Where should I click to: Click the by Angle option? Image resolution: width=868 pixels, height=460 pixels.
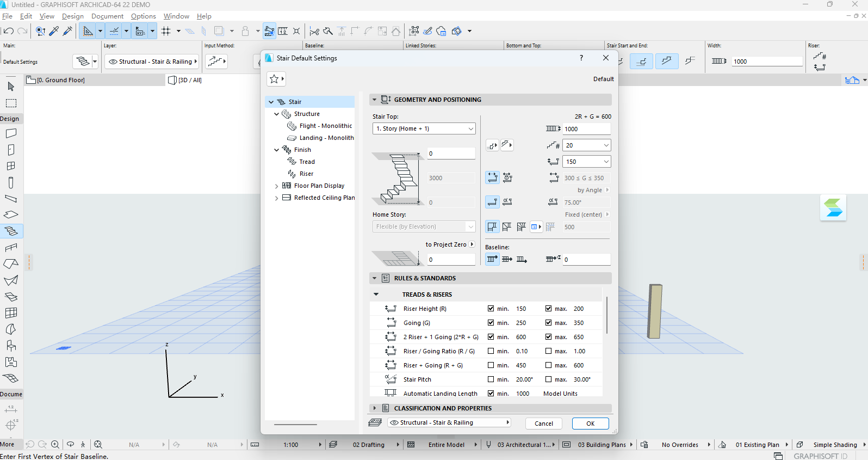point(593,190)
